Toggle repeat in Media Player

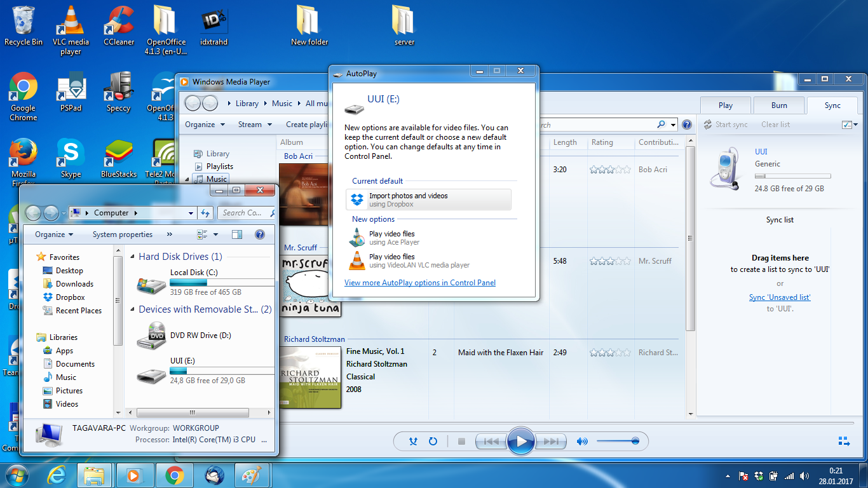pos(433,441)
